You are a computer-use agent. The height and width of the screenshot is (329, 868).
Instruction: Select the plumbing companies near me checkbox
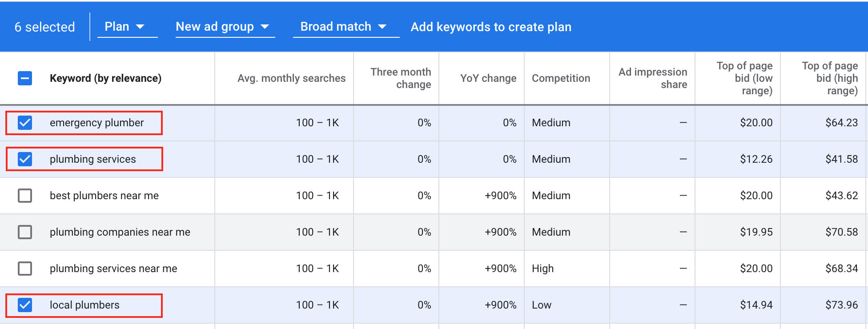click(x=25, y=232)
